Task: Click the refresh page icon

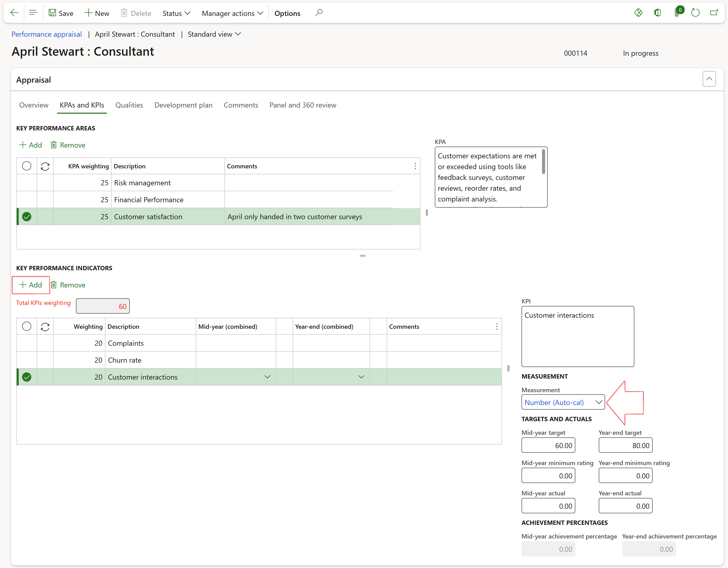Action: pos(695,13)
